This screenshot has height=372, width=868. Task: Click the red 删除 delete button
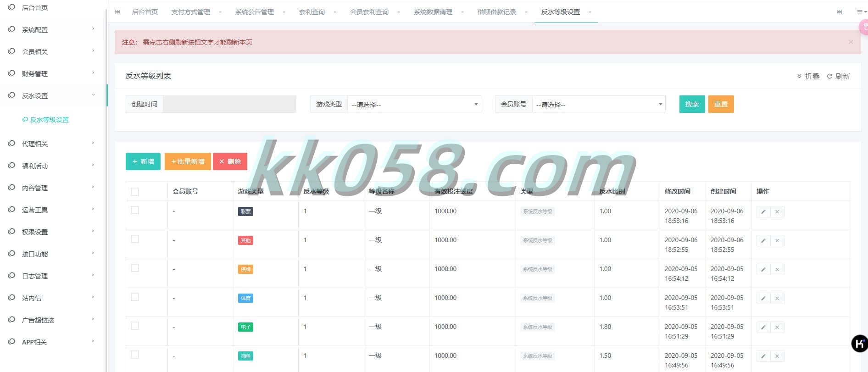[x=230, y=161]
